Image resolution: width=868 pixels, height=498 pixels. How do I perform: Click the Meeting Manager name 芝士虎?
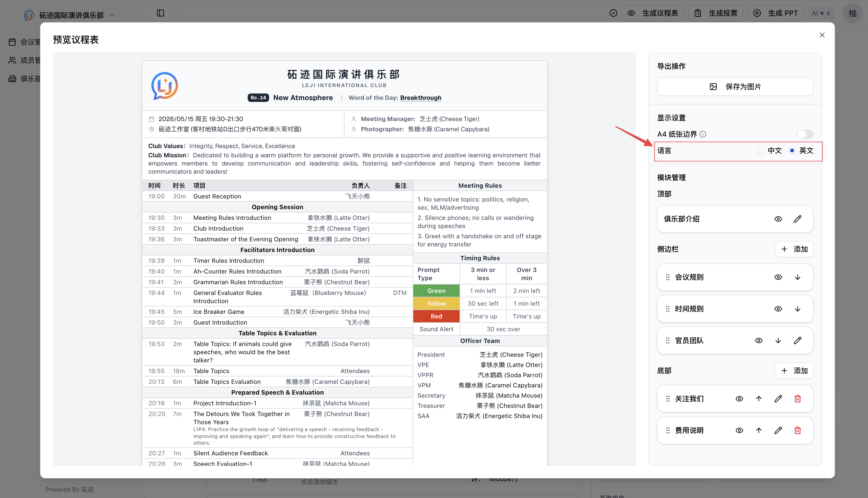pos(449,119)
